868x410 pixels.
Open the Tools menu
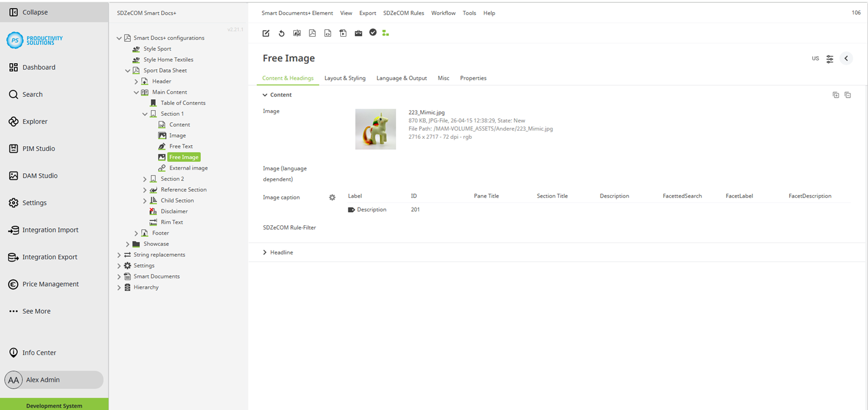[x=470, y=13]
